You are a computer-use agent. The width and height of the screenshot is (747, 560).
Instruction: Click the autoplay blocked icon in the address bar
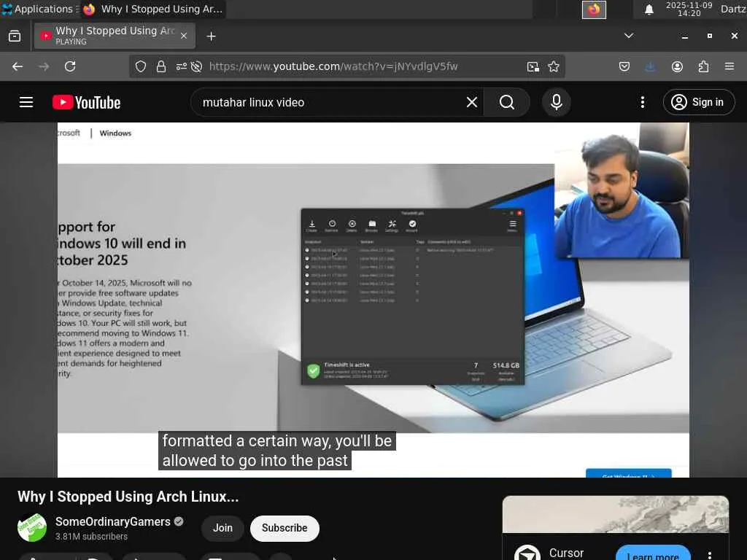coord(196,66)
